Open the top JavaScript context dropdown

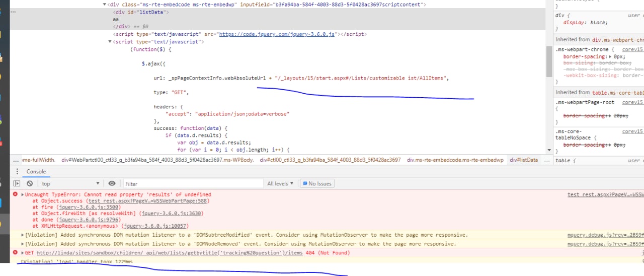[71, 184]
